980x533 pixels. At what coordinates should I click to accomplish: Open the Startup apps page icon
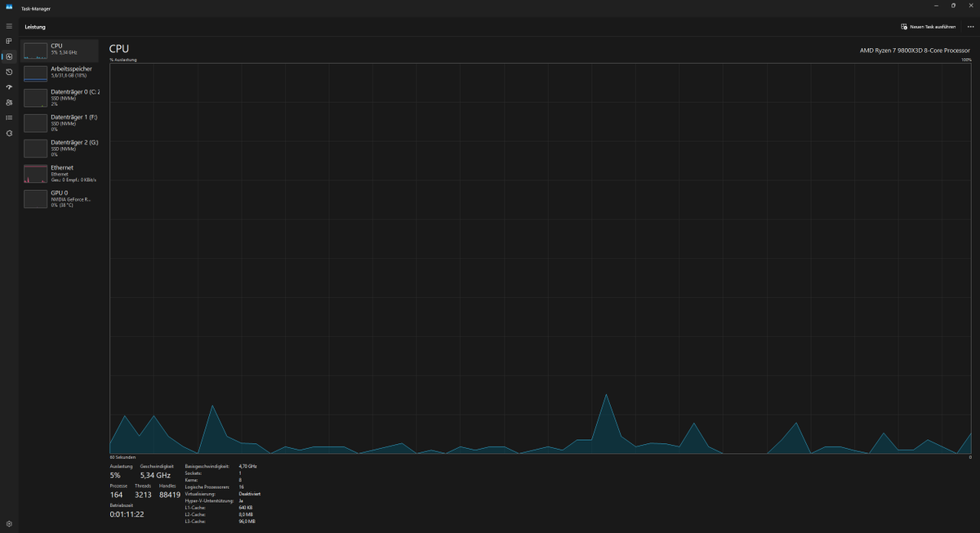tap(9, 87)
